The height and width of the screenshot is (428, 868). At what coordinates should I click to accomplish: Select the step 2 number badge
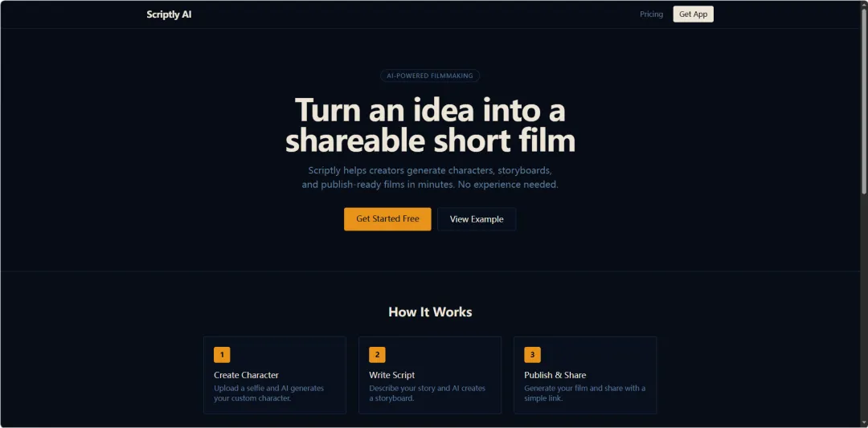click(x=377, y=355)
